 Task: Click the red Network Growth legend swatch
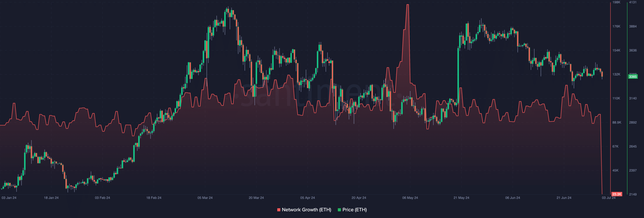279,210
